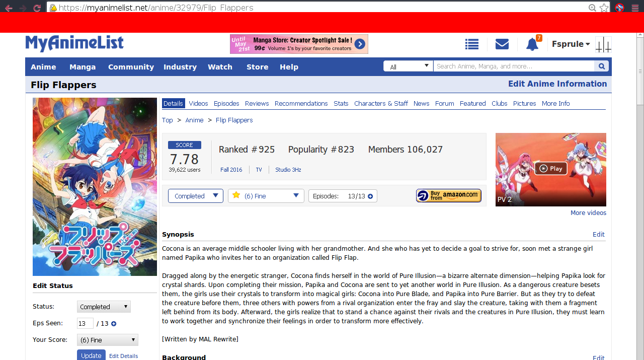Click the MyAnimeList logo
644x360 pixels.
pyautogui.click(x=74, y=44)
